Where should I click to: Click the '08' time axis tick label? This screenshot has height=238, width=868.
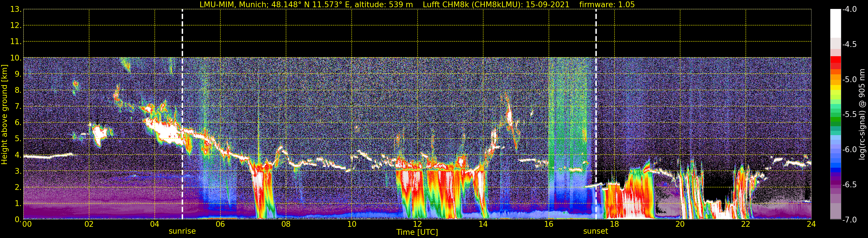[286, 224]
